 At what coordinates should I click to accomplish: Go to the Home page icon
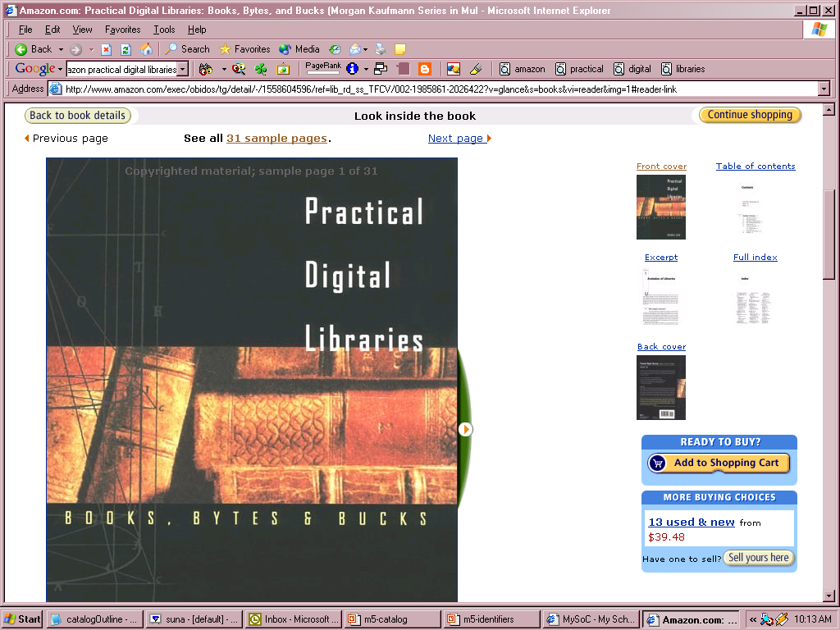click(146, 49)
